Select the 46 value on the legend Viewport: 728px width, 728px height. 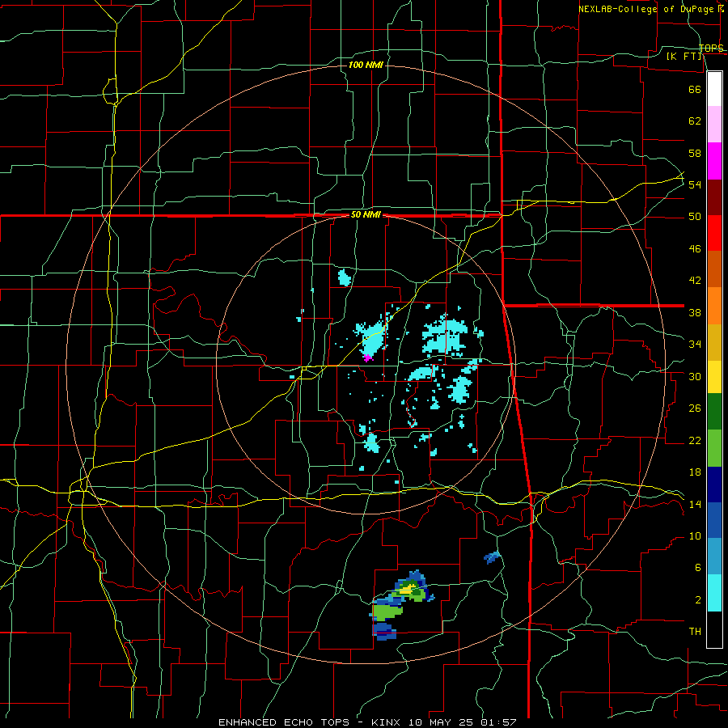pos(695,249)
